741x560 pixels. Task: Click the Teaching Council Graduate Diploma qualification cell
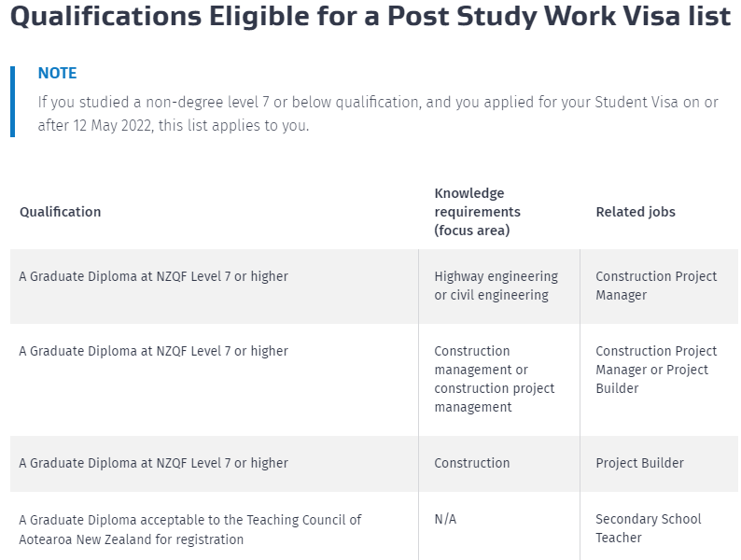[x=190, y=528]
